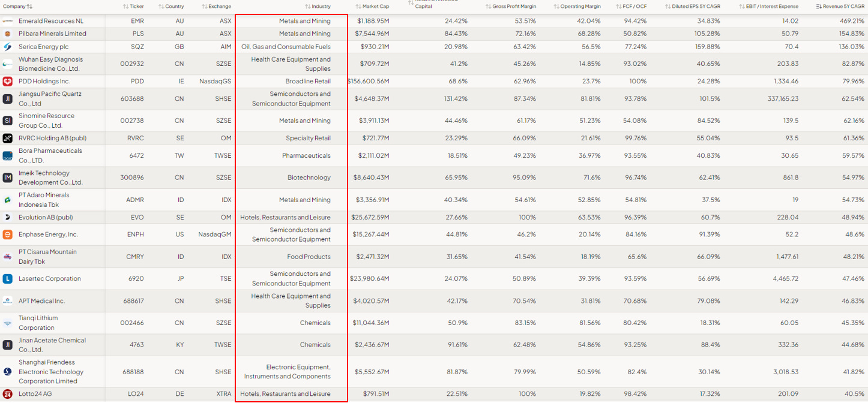Sort table by Exchange column header

pos(216,6)
